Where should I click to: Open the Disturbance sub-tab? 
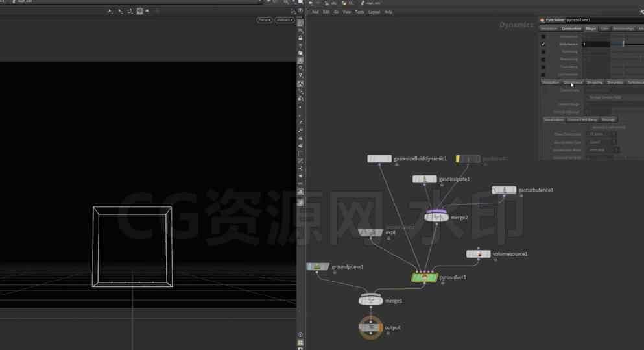[573, 82]
